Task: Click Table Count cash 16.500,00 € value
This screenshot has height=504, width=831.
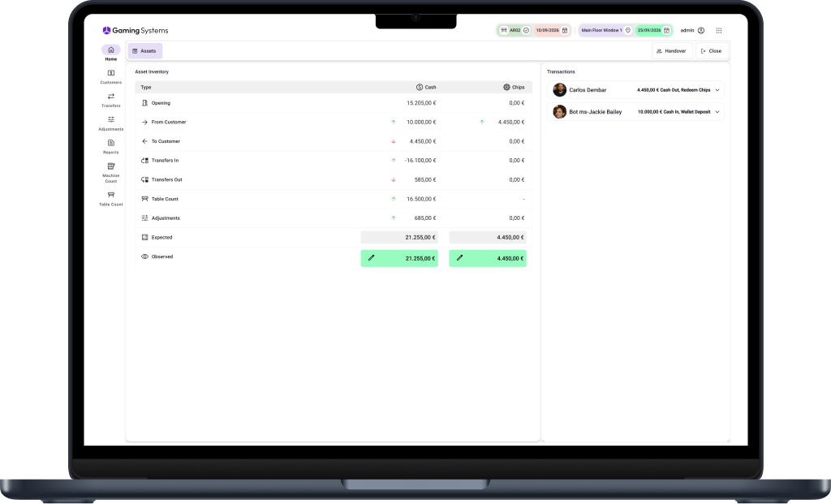Action: [421, 199]
